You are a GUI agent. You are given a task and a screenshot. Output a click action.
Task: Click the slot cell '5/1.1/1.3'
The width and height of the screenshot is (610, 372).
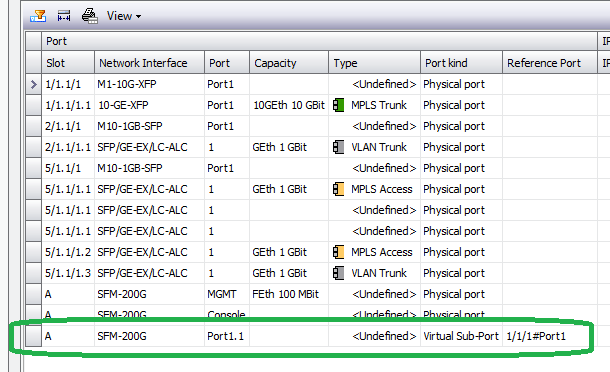[x=68, y=273]
